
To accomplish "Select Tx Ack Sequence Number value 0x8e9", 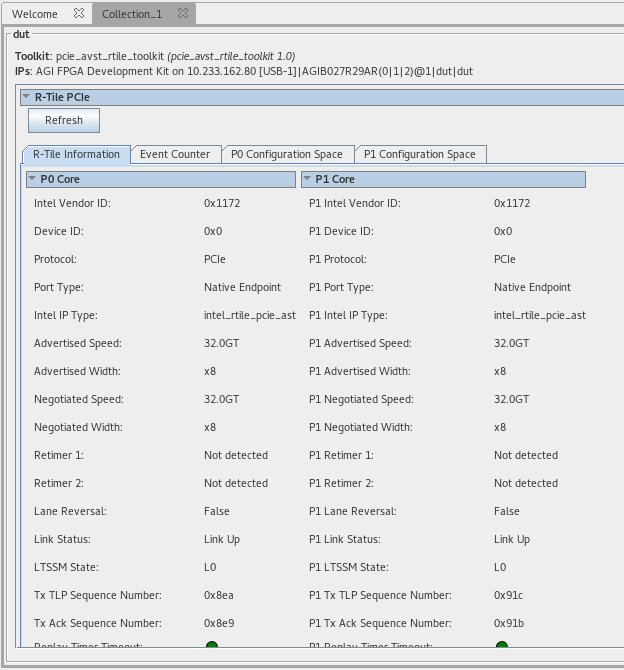I will 219,623.
